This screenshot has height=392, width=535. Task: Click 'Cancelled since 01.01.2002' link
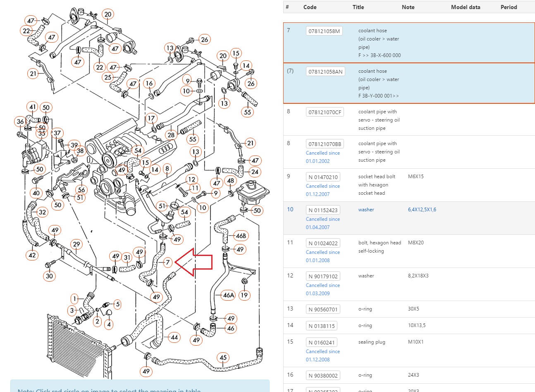(x=322, y=157)
